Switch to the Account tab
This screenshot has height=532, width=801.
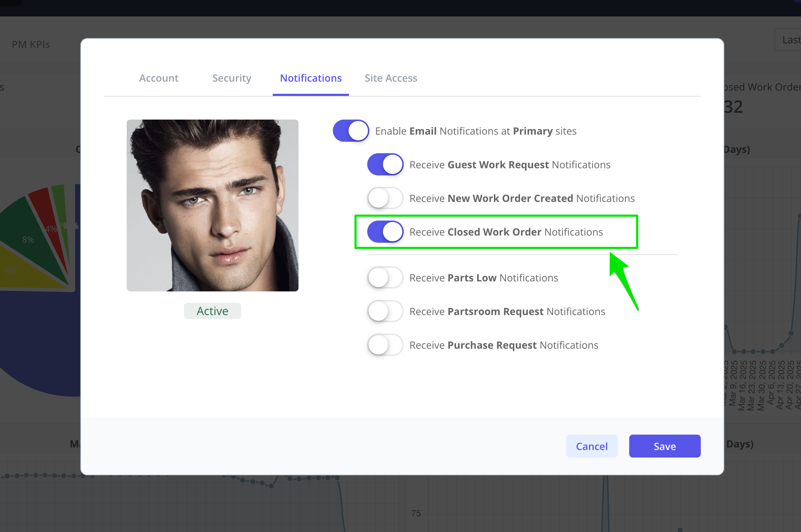159,78
